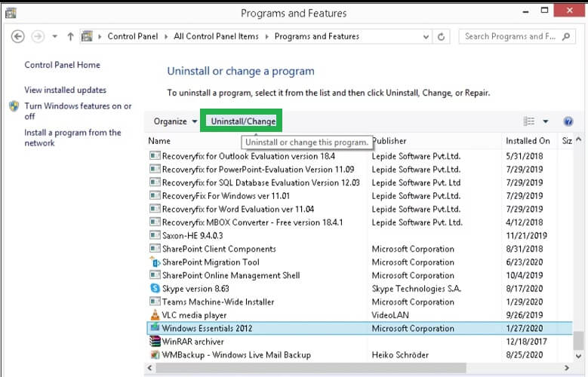Click Install a program from the network
The width and height of the screenshot is (588, 377).
(x=72, y=137)
